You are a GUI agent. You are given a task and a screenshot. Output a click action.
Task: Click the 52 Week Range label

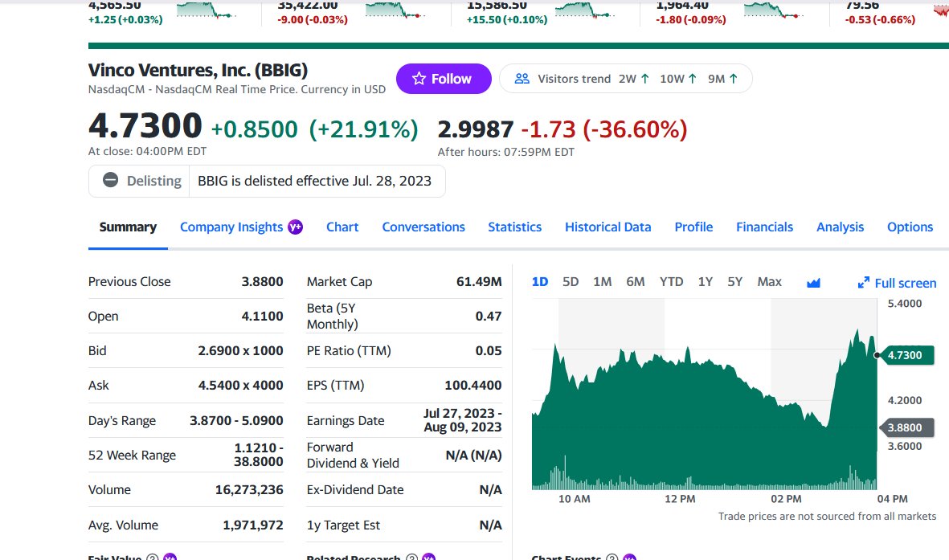coord(132,456)
